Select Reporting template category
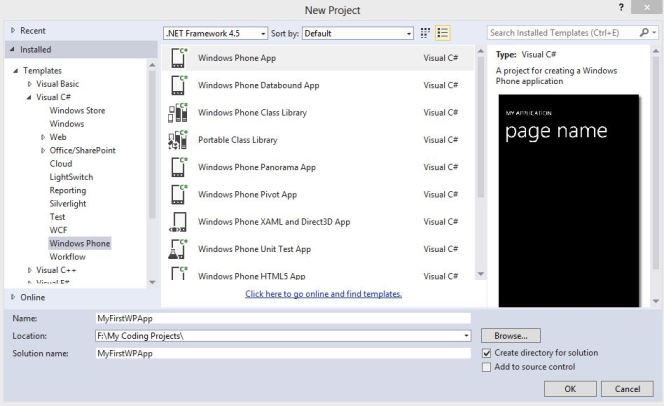The width and height of the screenshot is (664, 406). (x=68, y=191)
